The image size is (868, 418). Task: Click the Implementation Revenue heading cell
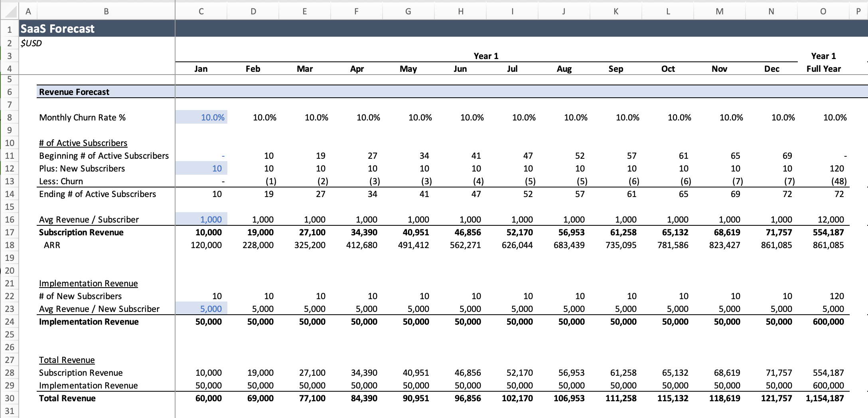(x=88, y=283)
